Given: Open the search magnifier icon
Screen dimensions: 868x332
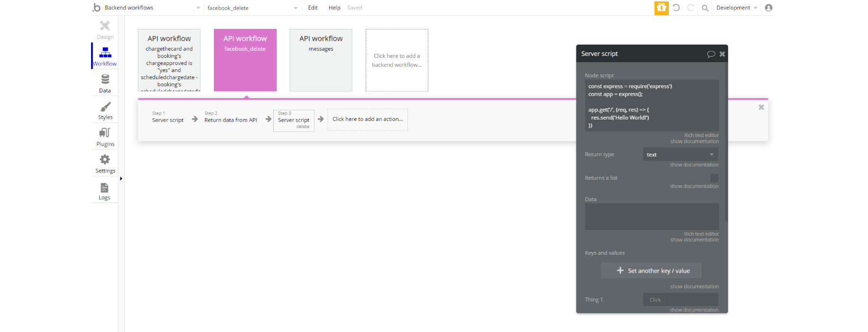Looking at the screenshot, I should (x=705, y=8).
